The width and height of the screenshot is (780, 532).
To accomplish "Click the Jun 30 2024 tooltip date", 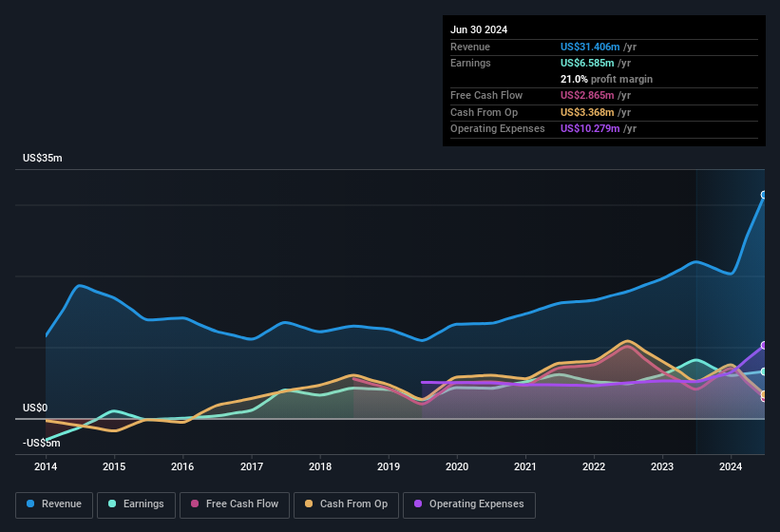I will click(x=479, y=29).
